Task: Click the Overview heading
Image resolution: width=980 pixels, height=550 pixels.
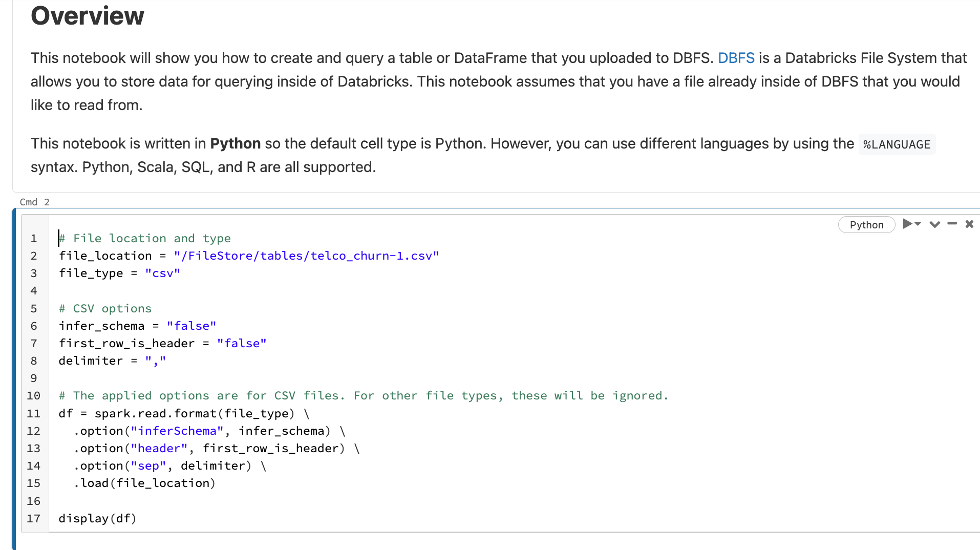Action: (x=88, y=15)
